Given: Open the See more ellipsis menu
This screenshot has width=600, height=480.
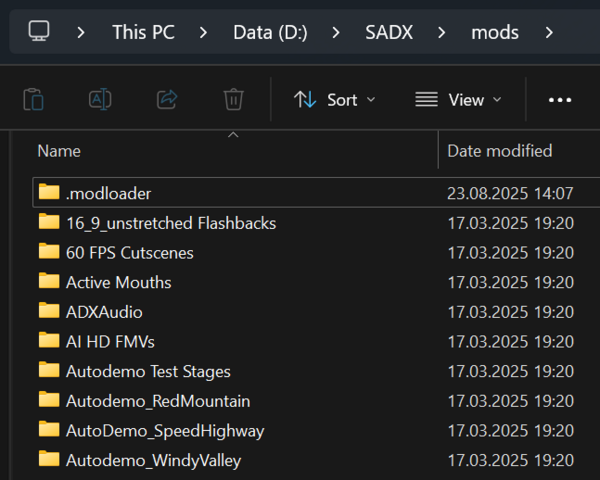Looking at the screenshot, I should click(560, 100).
